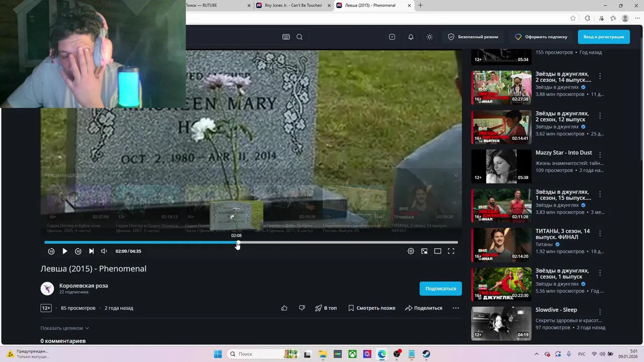This screenshot has height=362, width=644.
Task: Open options for Звёзды в джунглях 14 выпуск
Action: [x=600, y=76]
